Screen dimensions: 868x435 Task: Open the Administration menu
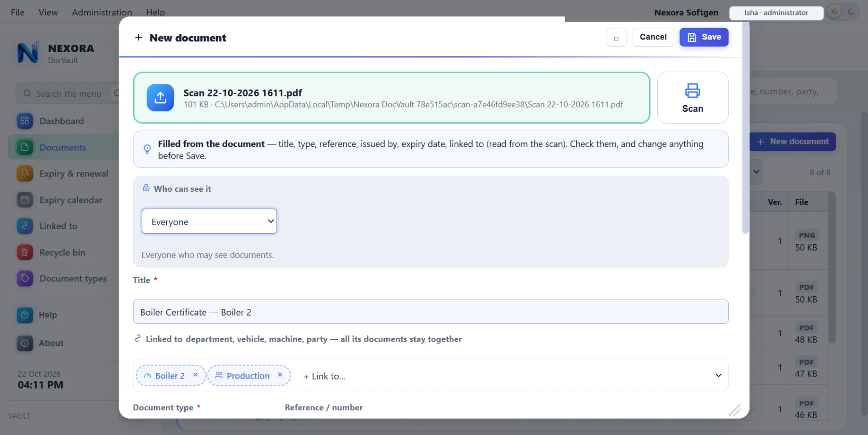[x=102, y=13]
